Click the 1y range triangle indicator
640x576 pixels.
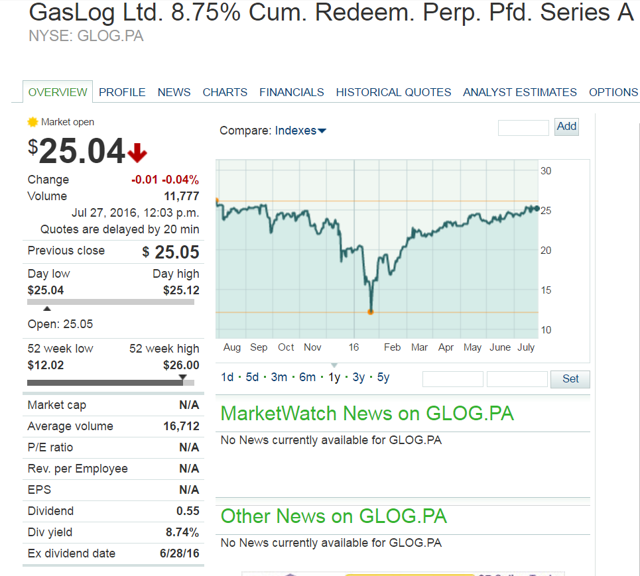[334, 365]
